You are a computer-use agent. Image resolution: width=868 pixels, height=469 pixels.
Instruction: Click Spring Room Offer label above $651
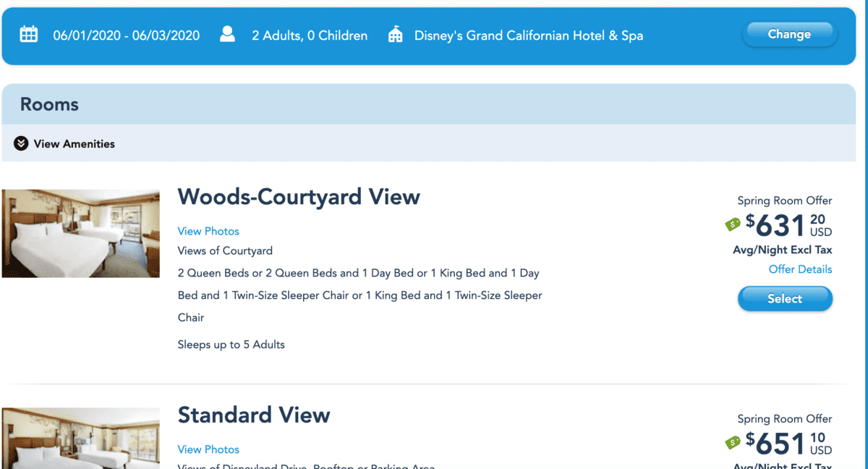coord(785,418)
